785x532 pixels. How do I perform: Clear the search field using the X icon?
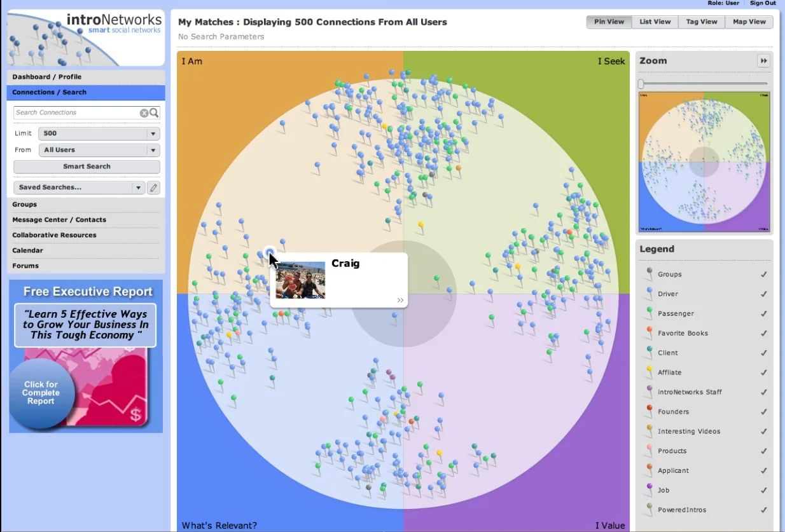click(144, 113)
